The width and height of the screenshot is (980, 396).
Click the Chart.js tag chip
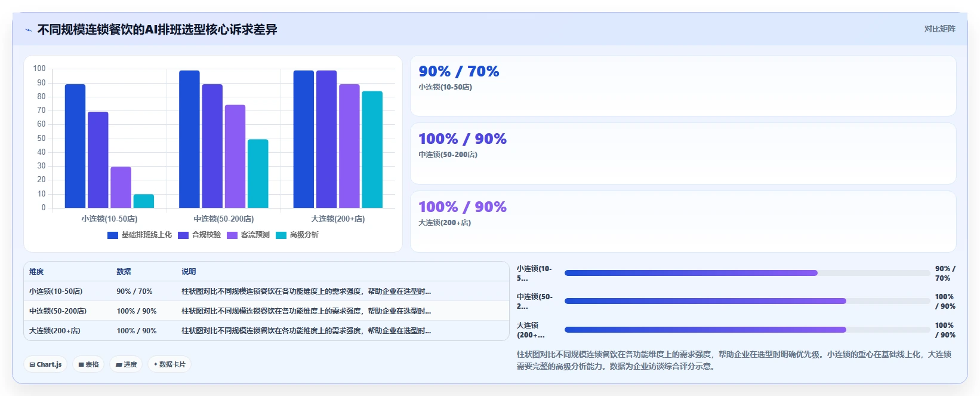click(x=45, y=364)
